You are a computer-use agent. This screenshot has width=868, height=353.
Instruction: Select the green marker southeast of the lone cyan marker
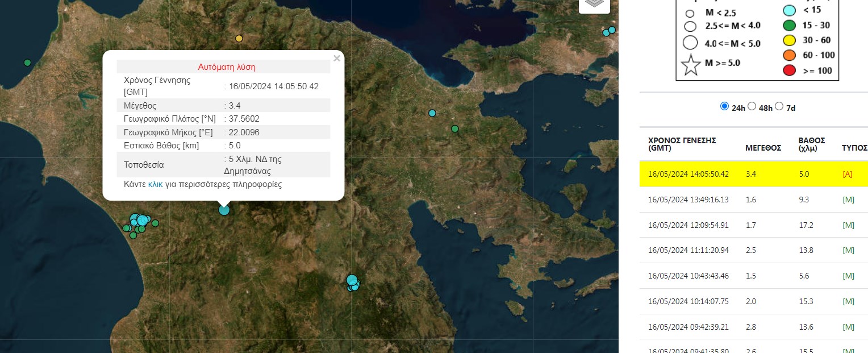[454, 129]
